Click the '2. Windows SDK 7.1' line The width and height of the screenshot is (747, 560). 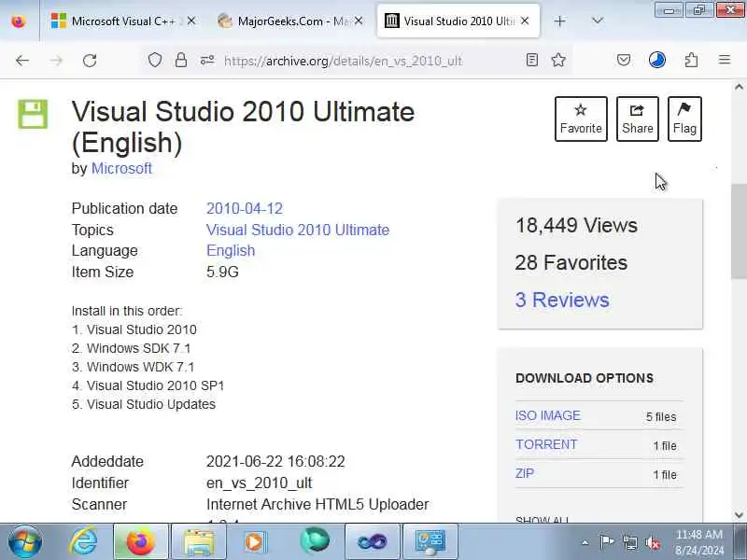132,348
